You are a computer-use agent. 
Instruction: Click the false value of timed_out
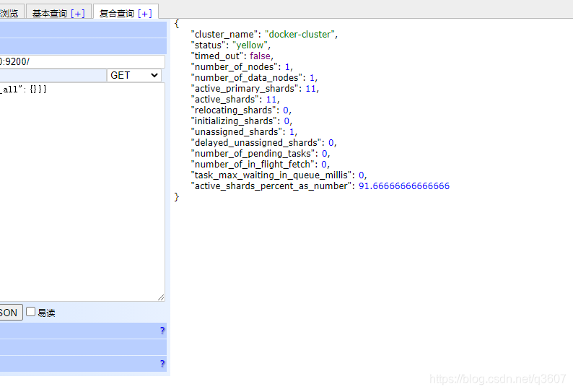coord(261,56)
